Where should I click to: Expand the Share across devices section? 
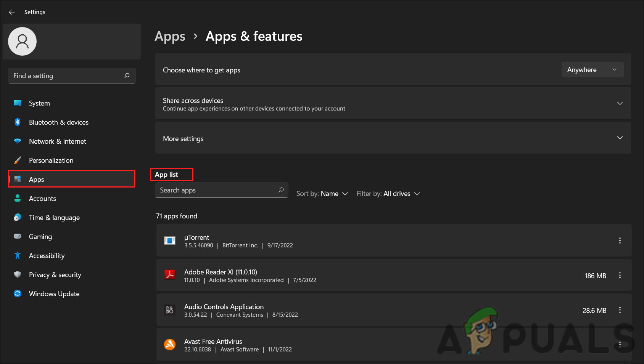620,103
